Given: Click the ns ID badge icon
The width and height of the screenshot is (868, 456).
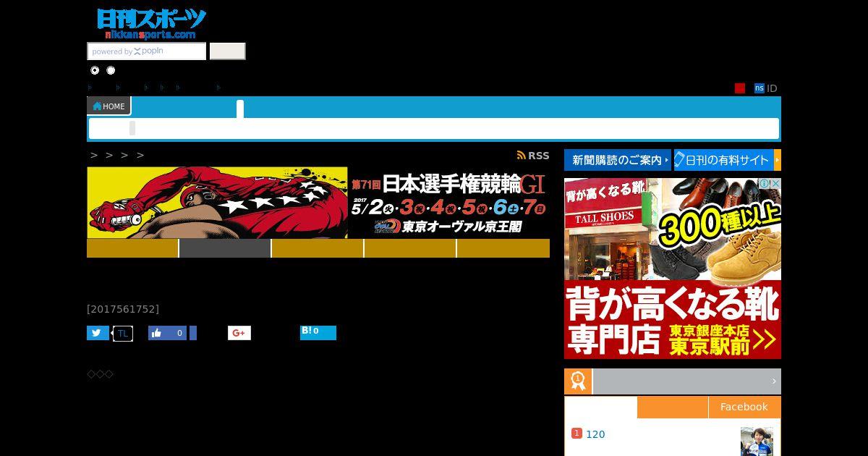Looking at the screenshot, I should click(x=759, y=88).
